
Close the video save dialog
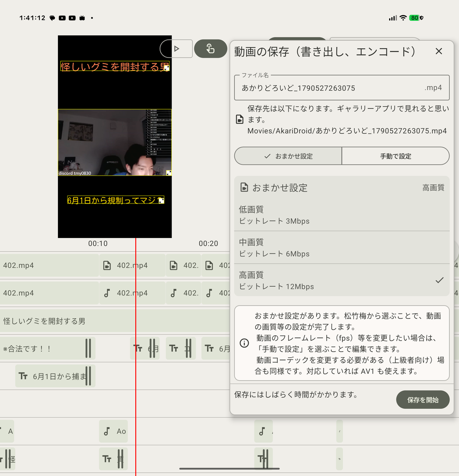click(439, 51)
